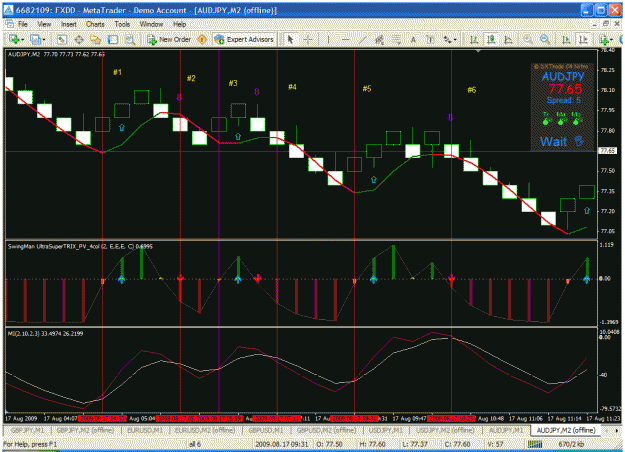Click the chart document icon left of File
The width and height of the screenshot is (625, 452).
tap(9, 24)
